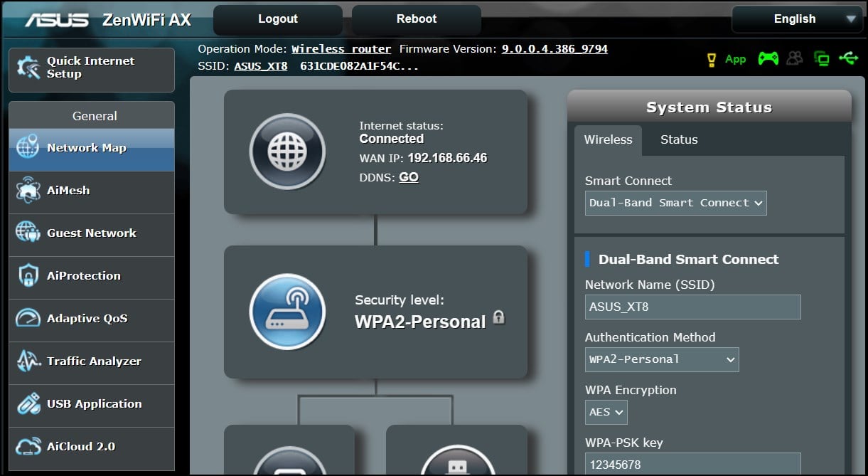Select the Wireless tab

click(x=608, y=140)
